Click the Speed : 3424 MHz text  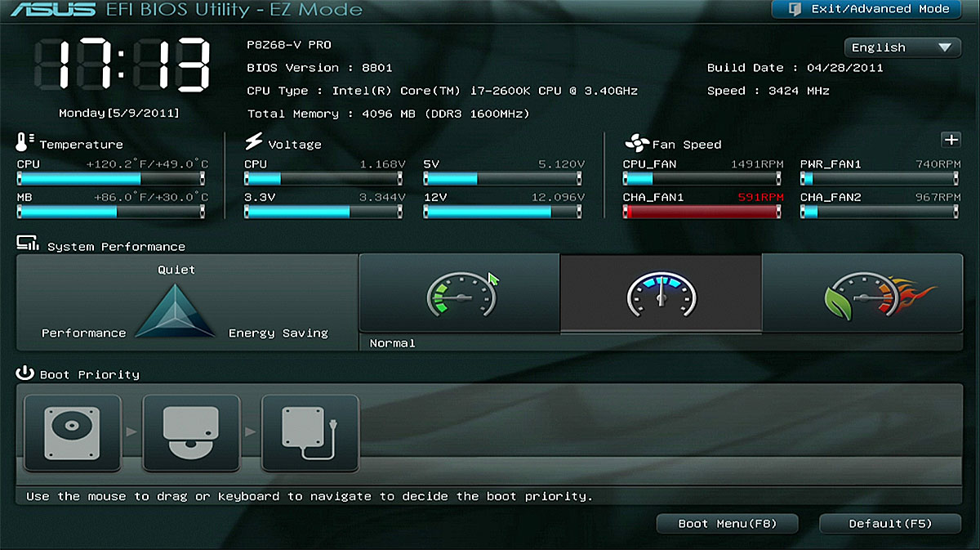point(768,91)
